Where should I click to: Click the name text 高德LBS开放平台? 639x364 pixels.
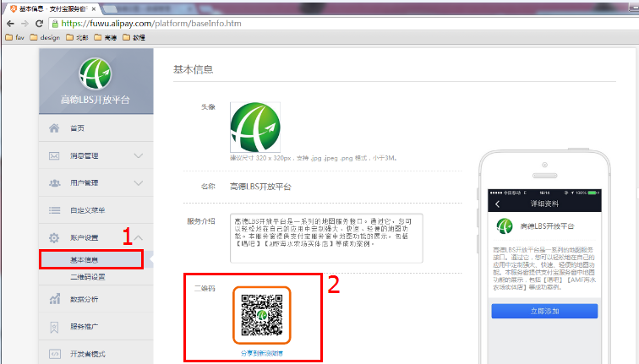pos(260,187)
